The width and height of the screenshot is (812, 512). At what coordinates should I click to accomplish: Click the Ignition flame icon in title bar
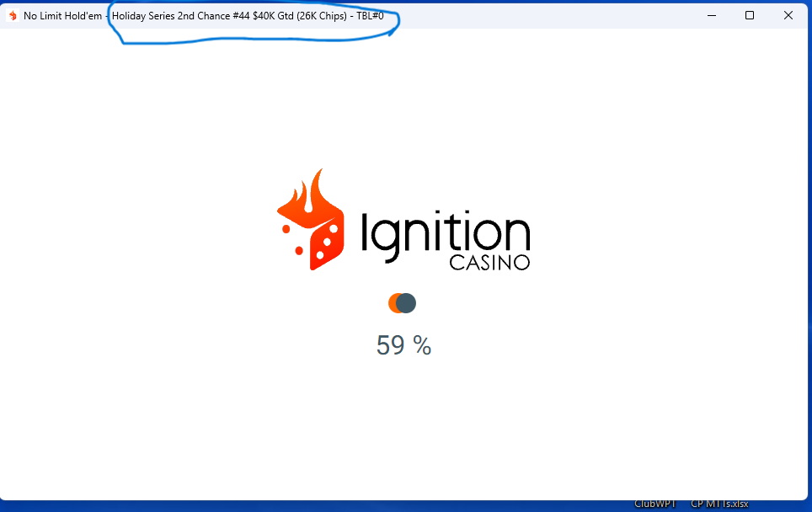[13, 15]
